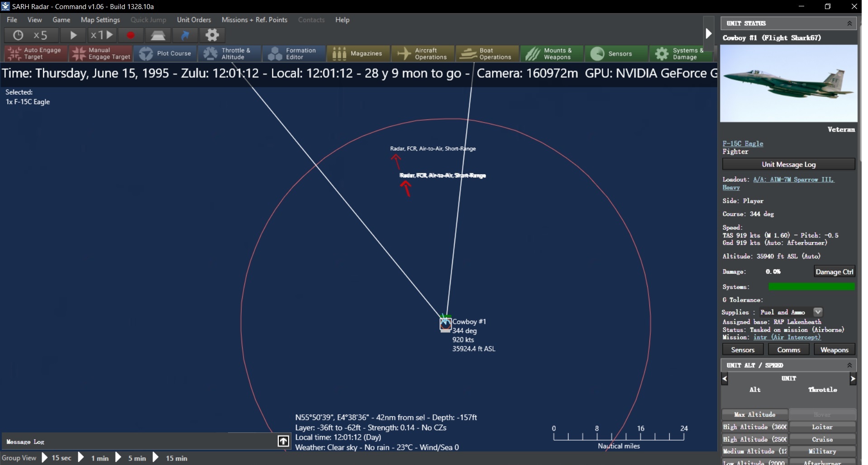
Task: Select High Altitude (360 altitude preset
Action: pyautogui.click(x=755, y=427)
